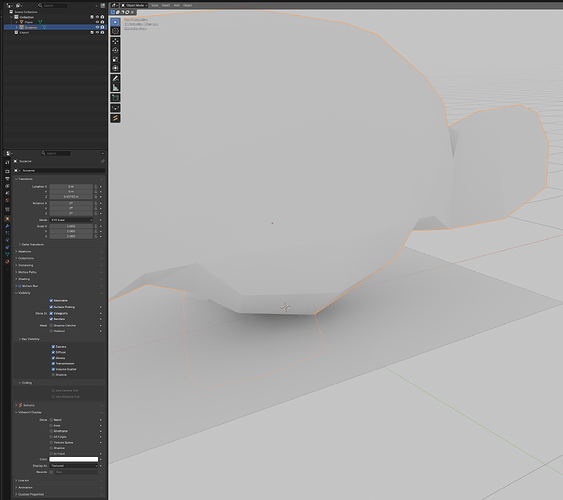
Task: Expand the Motion Paths panel
Action: [x=27, y=272]
